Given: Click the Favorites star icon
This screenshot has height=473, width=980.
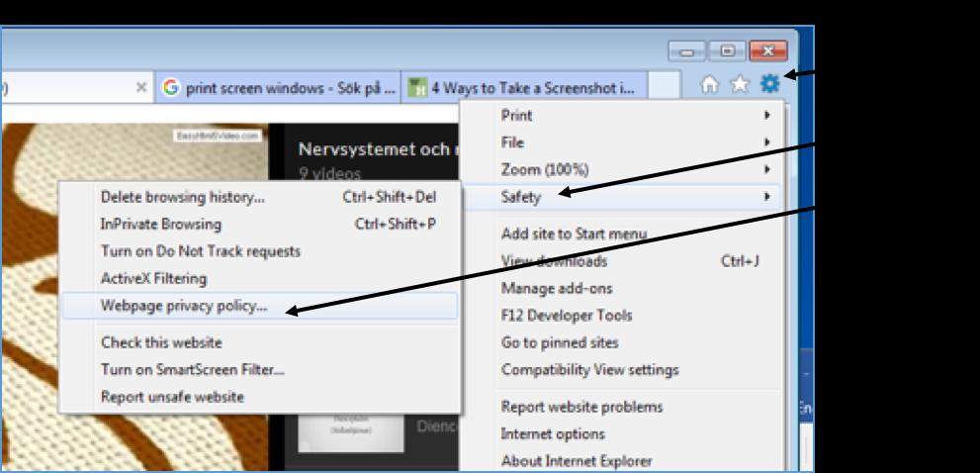Looking at the screenshot, I should (740, 84).
